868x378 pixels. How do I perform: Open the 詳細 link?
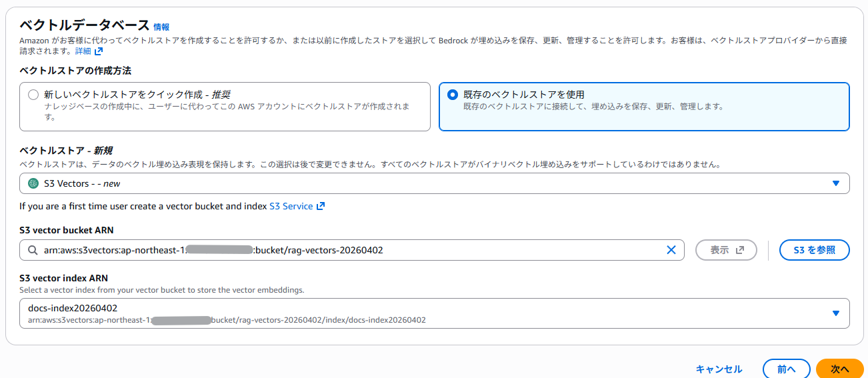(83, 51)
